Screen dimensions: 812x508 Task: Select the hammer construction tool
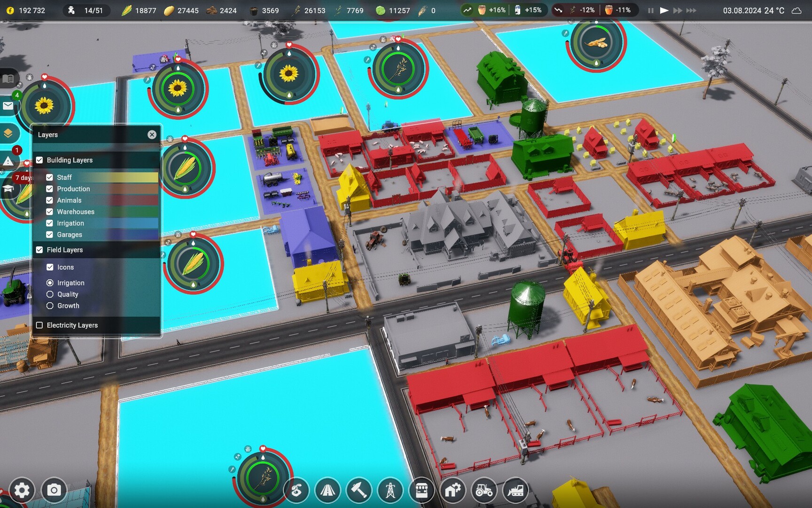click(x=359, y=491)
